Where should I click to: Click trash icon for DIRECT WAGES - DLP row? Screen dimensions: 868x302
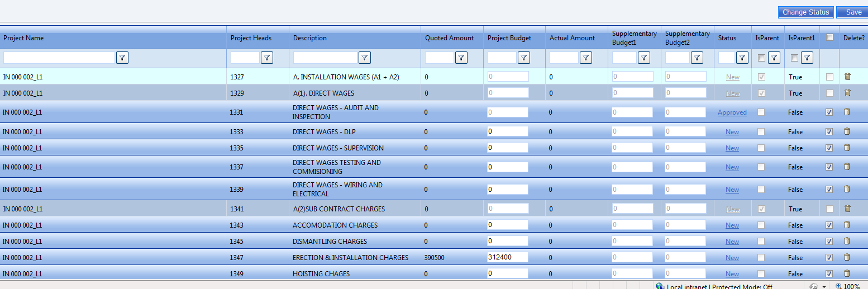coord(847,131)
